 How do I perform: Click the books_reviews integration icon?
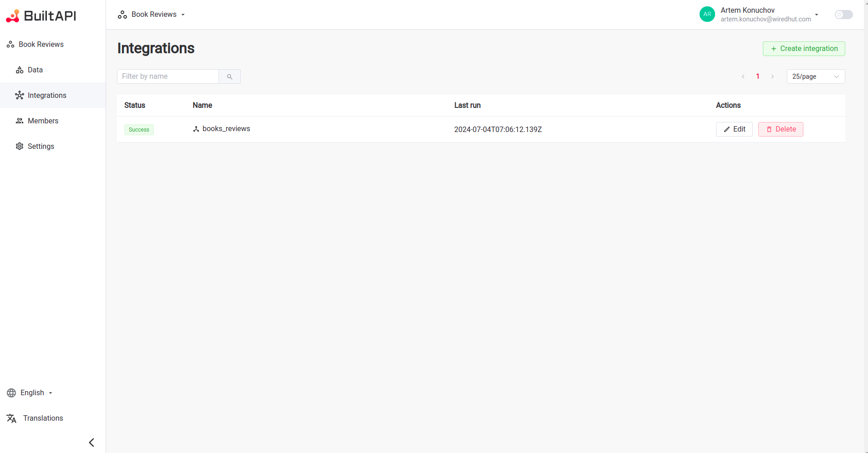pyautogui.click(x=196, y=129)
